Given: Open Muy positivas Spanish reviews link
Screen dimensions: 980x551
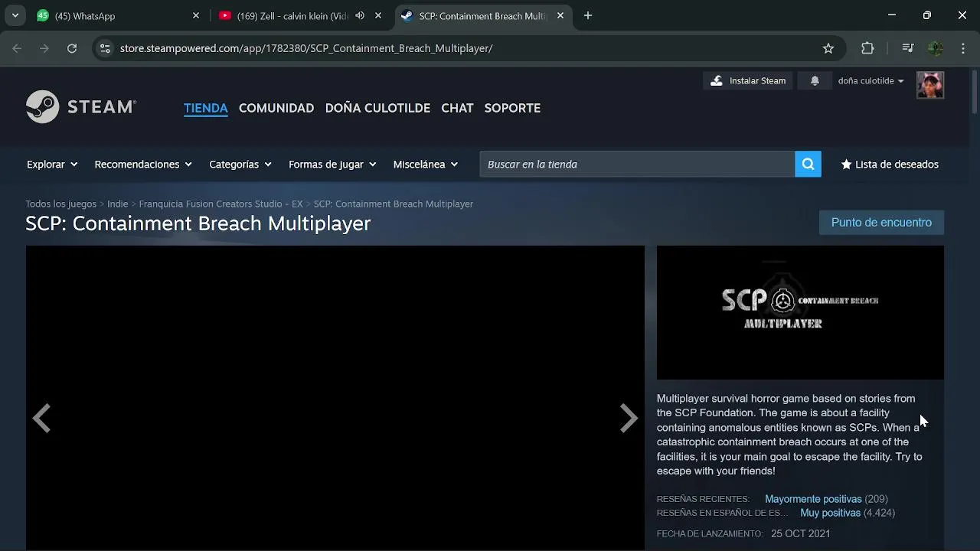Looking at the screenshot, I should coord(831,513).
